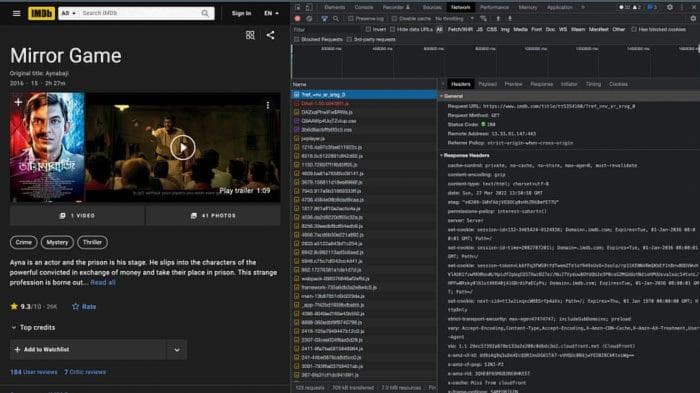Click the Rate star button
Image resolution: width=700 pixels, height=393 pixels.
[84, 307]
